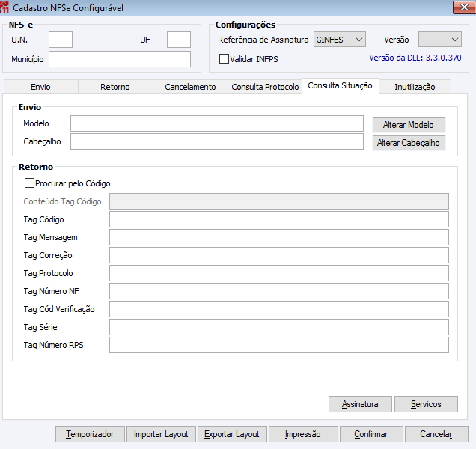This screenshot has width=476, height=449.
Task: Click the Alterar Modelo button
Action: 409,125
